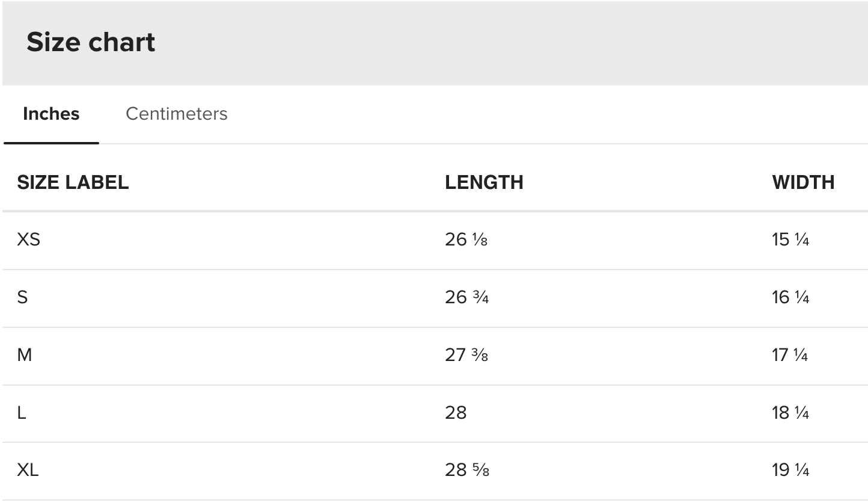Screen dimensions: 868x503
Task: Click the XS length value 26 ⅛
Action: [x=466, y=239]
